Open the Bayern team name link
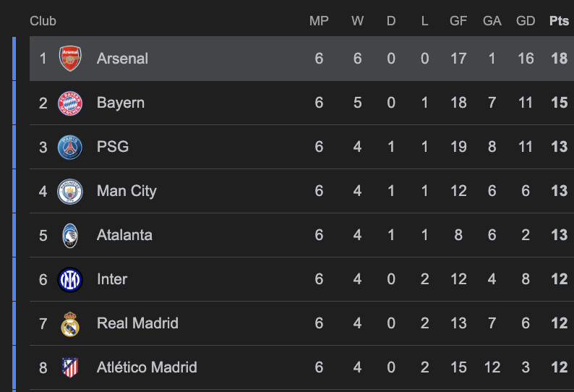 click(121, 103)
